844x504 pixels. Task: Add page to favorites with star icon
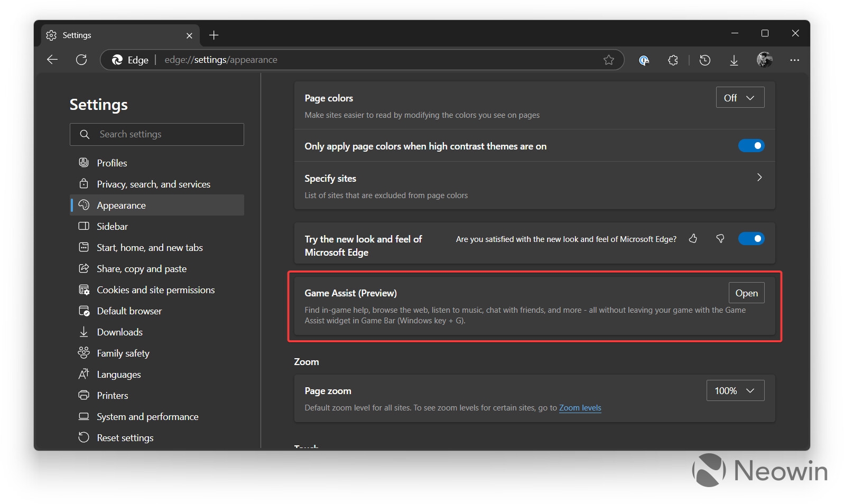point(608,60)
